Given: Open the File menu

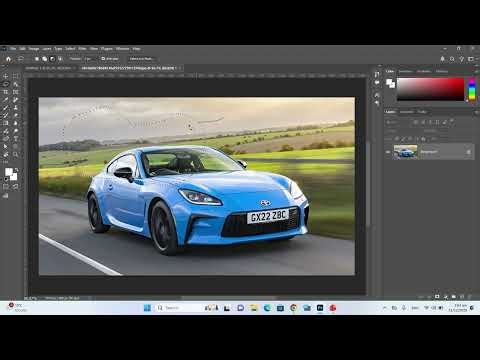Looking at the screenshot, I should click(13, 49).
